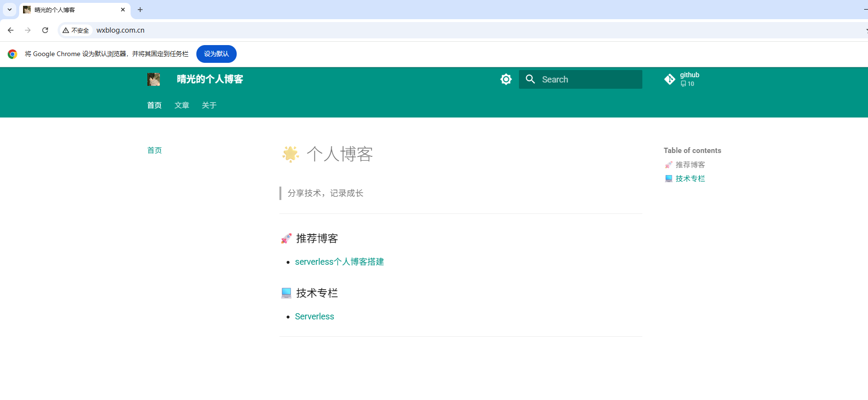Click the search magnifier icon

tap(530, 79)
